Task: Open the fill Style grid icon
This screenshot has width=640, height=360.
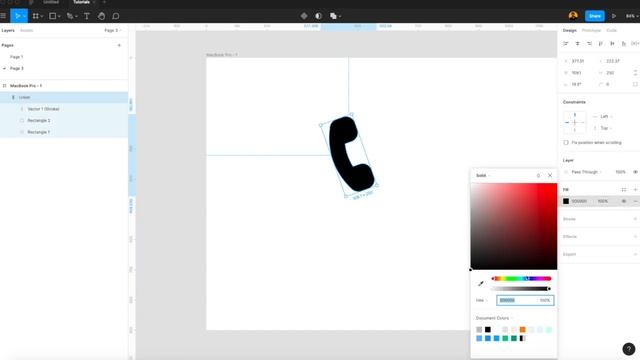Action: 624,189
